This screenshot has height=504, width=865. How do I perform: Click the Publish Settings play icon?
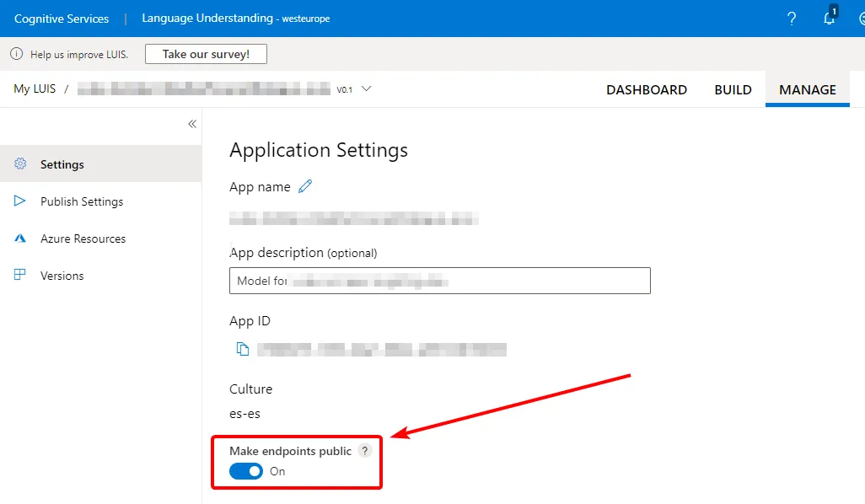coord(20,201)
